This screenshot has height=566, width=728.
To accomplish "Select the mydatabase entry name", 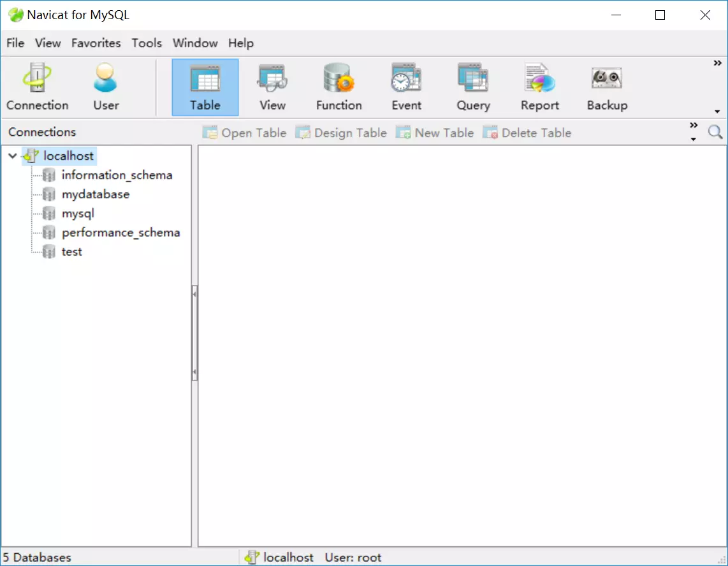I will 96,194.
